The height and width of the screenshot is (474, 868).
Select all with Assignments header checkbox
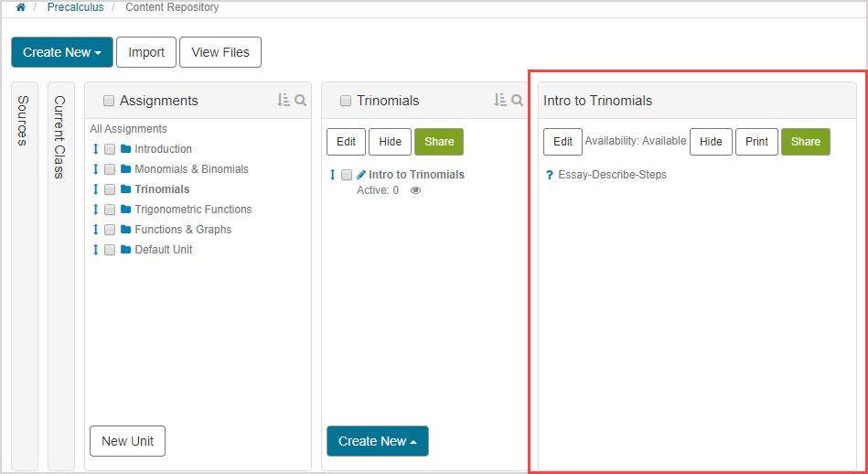[x=109, y=101]
